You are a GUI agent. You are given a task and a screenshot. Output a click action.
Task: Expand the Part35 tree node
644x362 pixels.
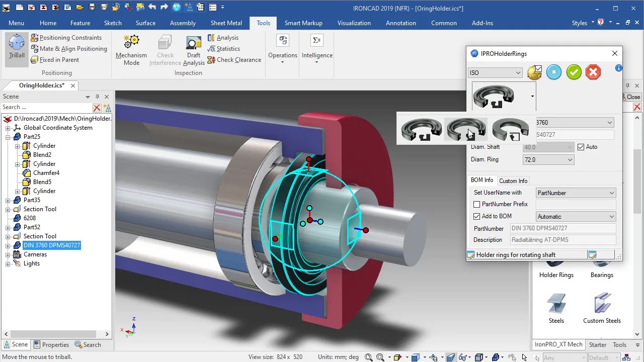pyautogui.click(x=8, y=200)
